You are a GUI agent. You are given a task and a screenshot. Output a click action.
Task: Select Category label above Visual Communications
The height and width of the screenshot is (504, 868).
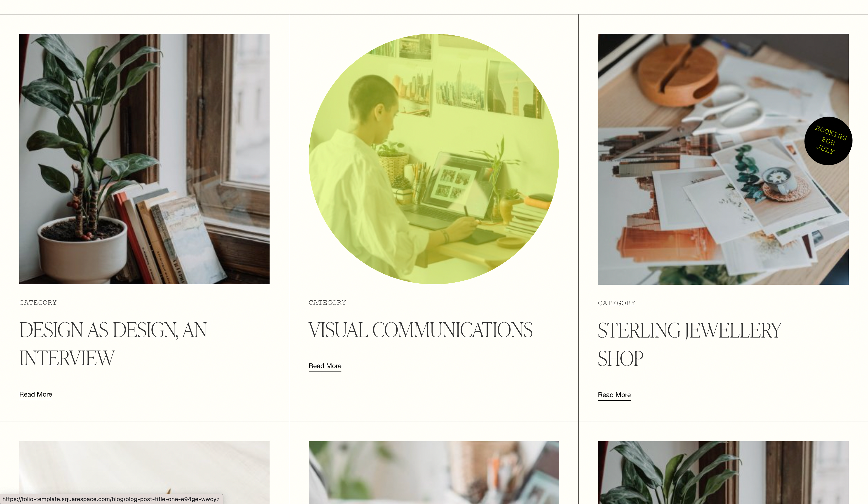[x=327, y=303]
